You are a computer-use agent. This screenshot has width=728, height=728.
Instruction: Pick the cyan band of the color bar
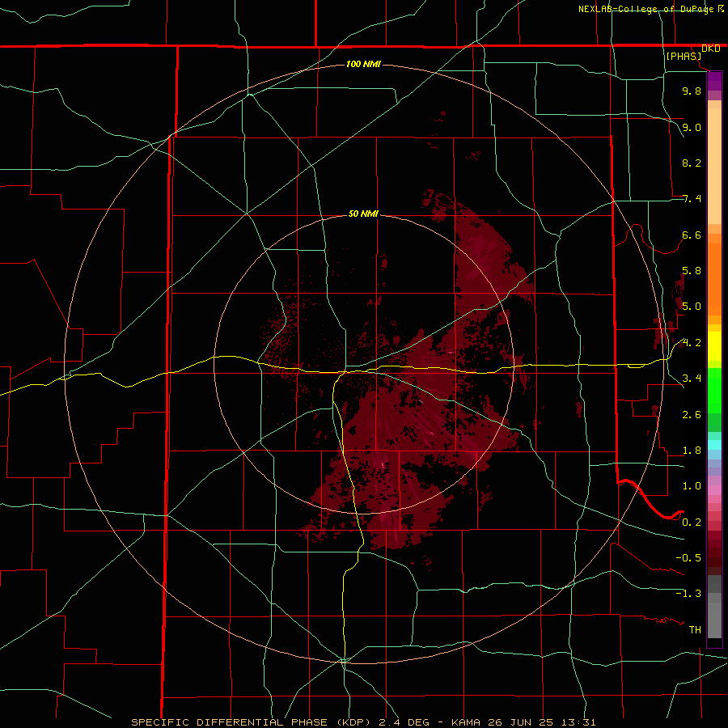[714, 445]
